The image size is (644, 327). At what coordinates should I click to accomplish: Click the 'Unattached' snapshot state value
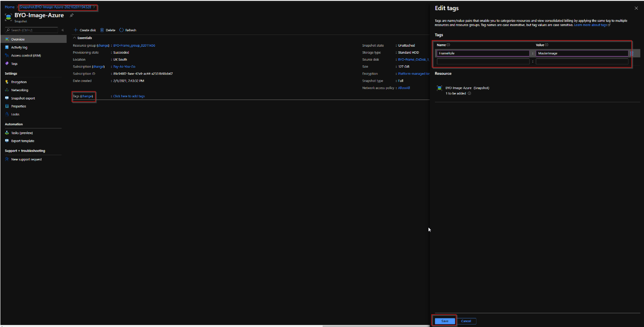click(x=406, y=46)
